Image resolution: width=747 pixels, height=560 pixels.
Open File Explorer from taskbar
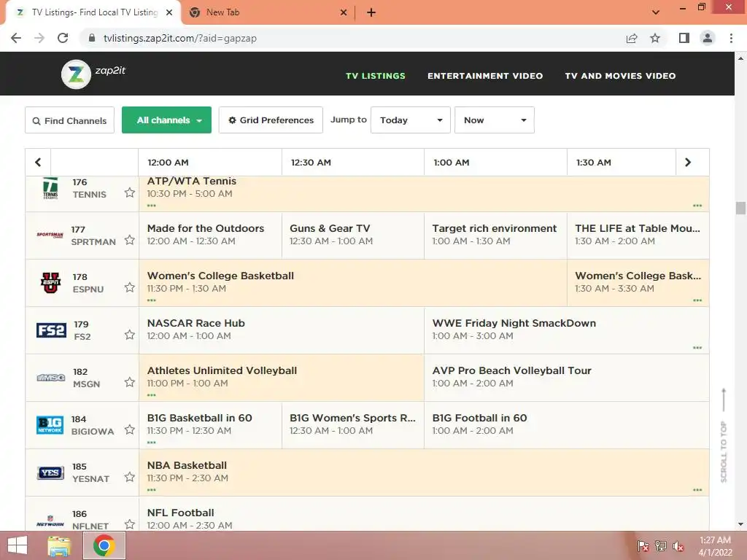[59, 545]
